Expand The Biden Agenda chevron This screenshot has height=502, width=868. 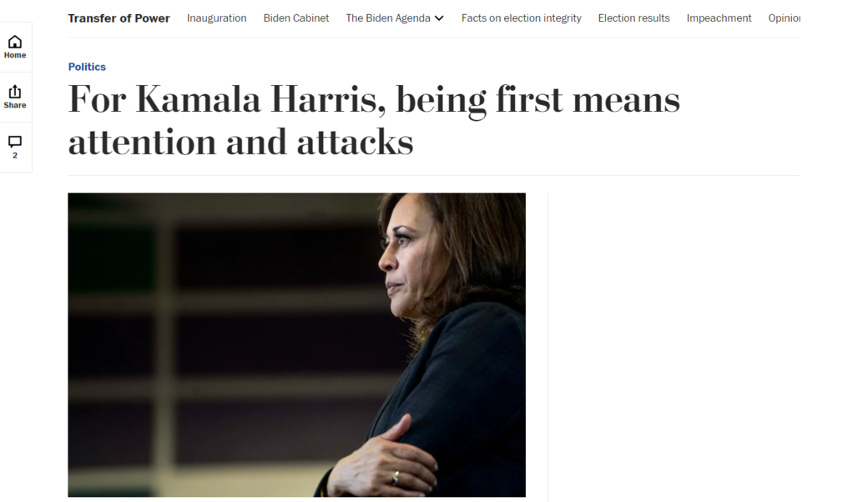click(439, 18)
